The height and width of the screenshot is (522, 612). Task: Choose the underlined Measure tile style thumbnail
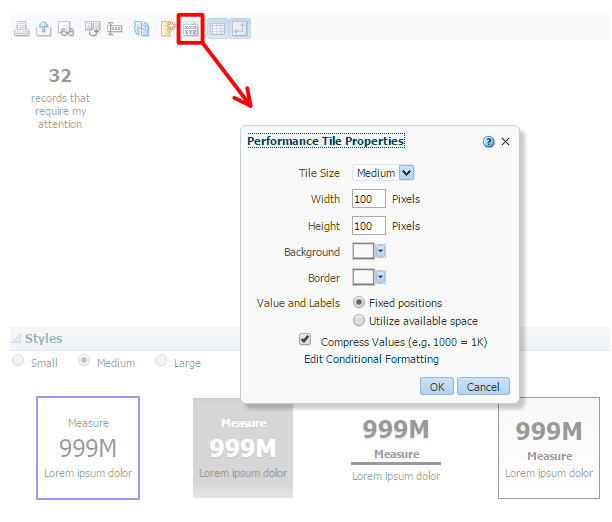pyautogui.click(x=396, y=449)
